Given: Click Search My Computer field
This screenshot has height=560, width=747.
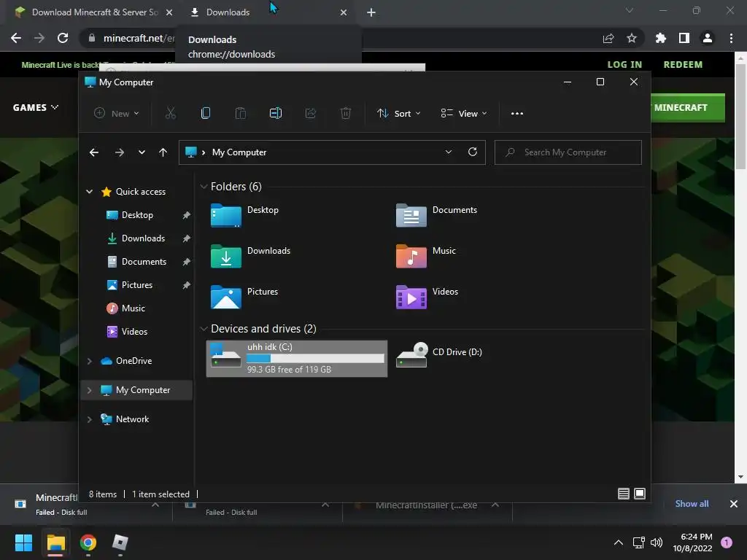Looking at the screenshot, I should tap(568, 152).
